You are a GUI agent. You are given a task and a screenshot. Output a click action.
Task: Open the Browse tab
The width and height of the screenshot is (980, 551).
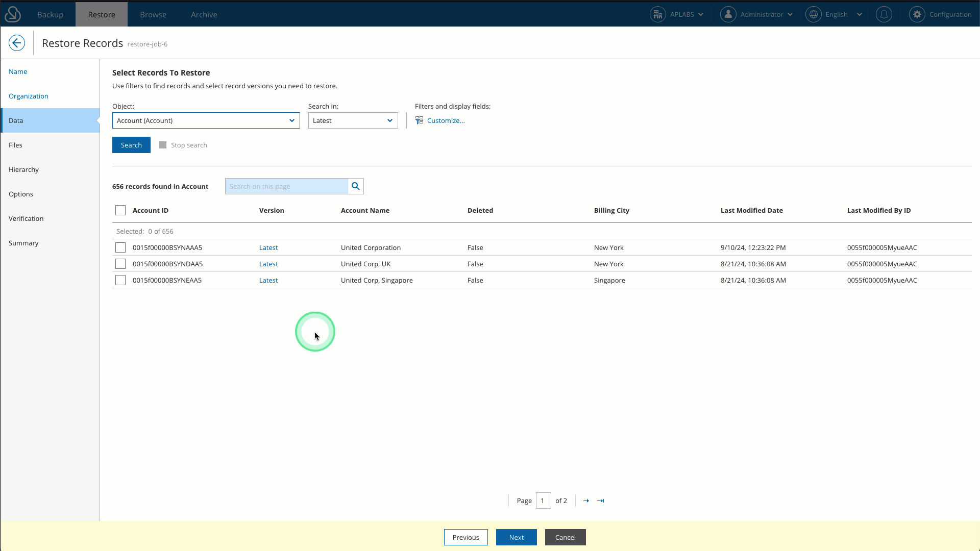153,14
